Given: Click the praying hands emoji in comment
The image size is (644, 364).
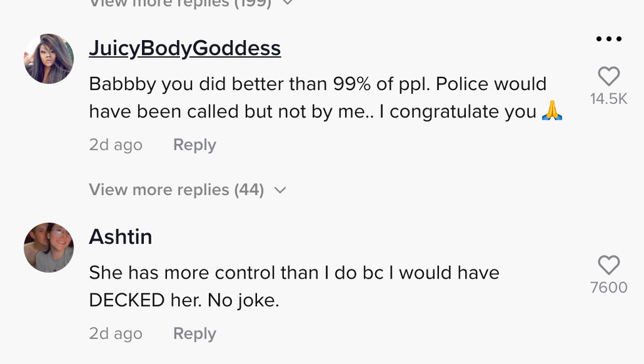Looking at the screenshot, I should pos(552,112).
